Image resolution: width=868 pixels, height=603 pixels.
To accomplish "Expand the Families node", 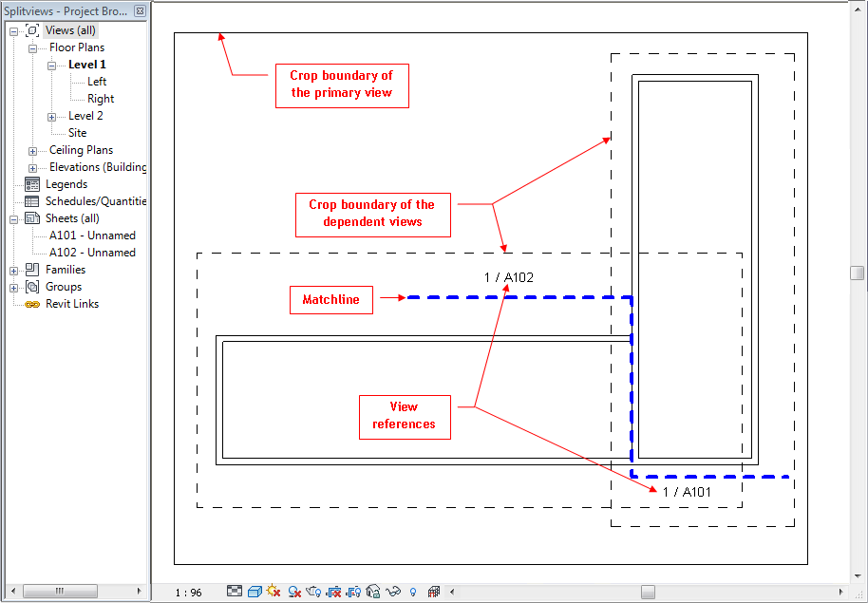I will tap(14, 272).
